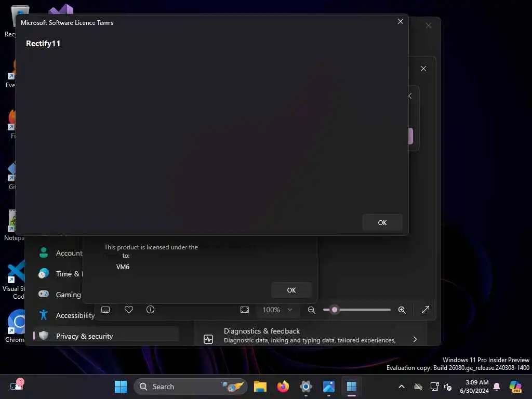Viewport: 532px width, 399px height.
Task: Zoom in with the plus magnifier icon
Action: point(402,310)
